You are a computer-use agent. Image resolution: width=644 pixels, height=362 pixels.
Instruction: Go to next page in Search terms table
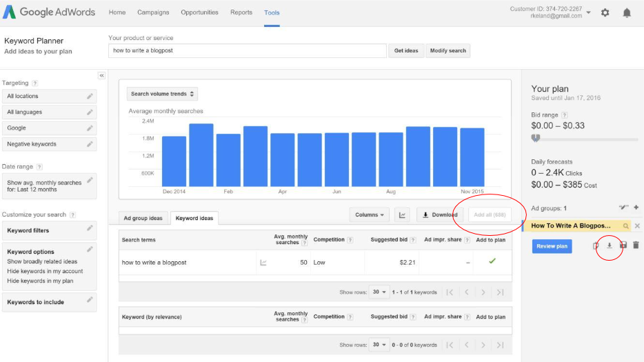(x=483, y=292)
